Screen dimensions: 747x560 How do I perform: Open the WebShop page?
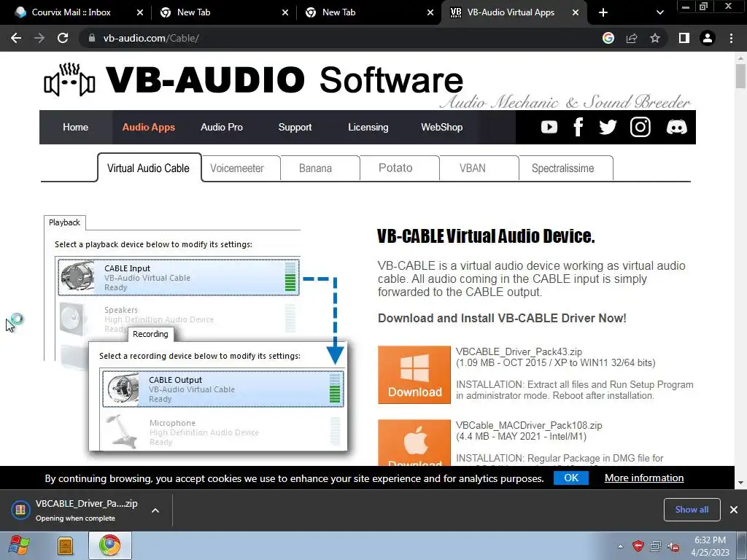tap(441, 127)
